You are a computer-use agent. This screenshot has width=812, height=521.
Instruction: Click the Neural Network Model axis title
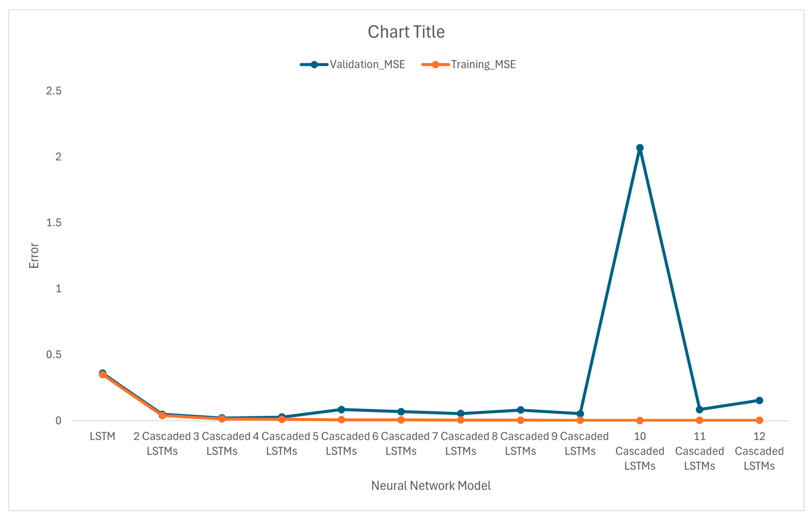tap(431, 485)
